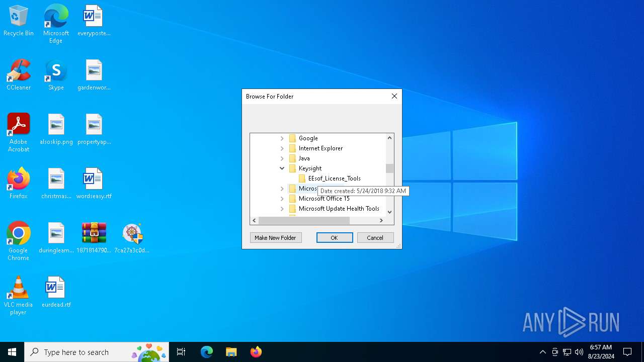
Task: Expand the Java folder node
Action: pyautogui.click(x=282, y=158)
